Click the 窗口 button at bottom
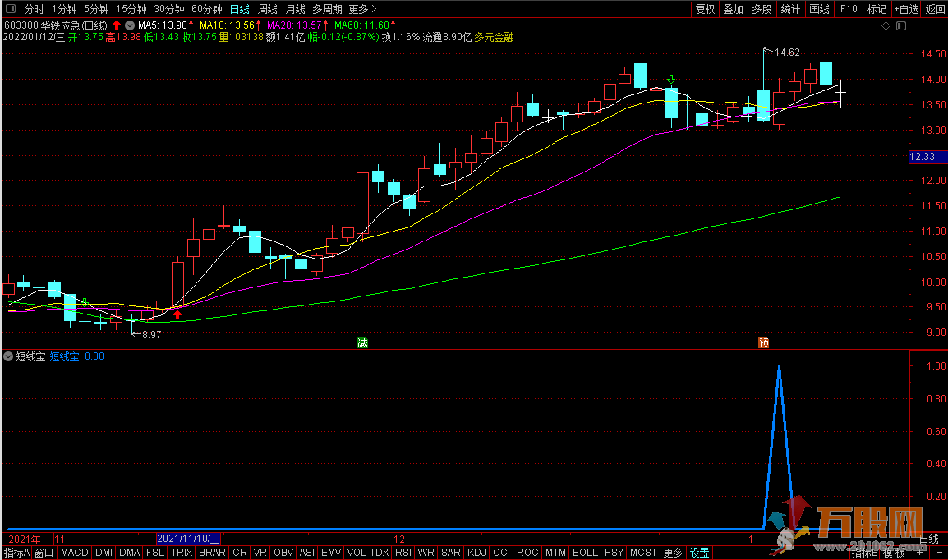This screenshot has height=560, width=948. 44,553
